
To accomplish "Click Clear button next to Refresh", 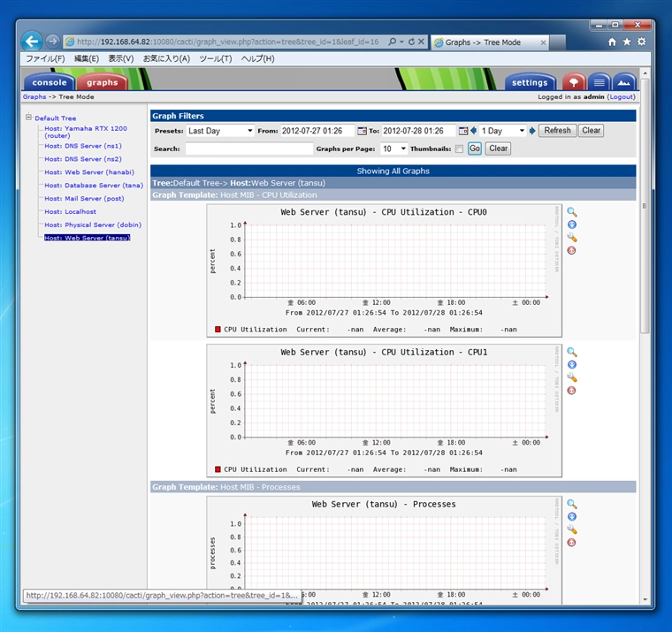I will click(591, 130).
